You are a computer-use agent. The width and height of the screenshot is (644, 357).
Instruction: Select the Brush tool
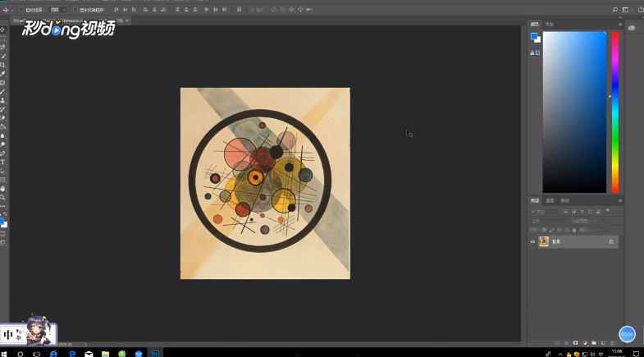tap(3, 92)
